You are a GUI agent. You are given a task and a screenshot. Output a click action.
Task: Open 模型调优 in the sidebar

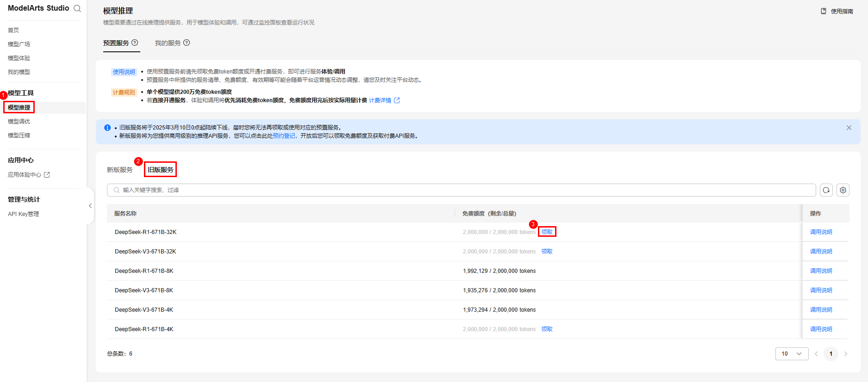[19, 121]
